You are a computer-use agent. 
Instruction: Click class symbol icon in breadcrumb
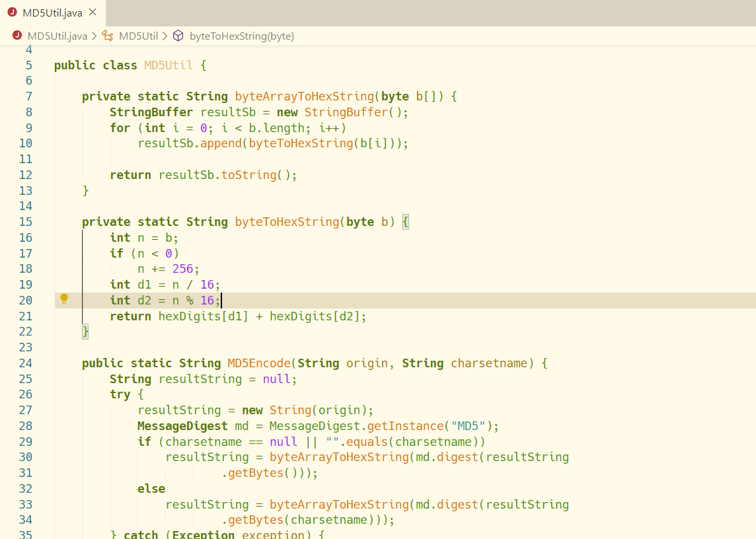[108, 36]
